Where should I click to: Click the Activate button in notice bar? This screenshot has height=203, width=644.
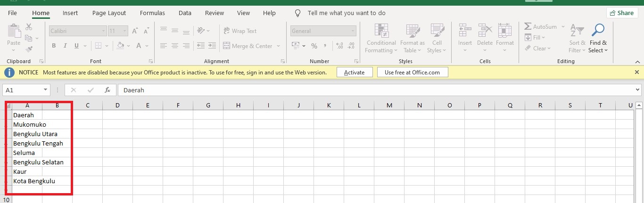tap(354, 73)
